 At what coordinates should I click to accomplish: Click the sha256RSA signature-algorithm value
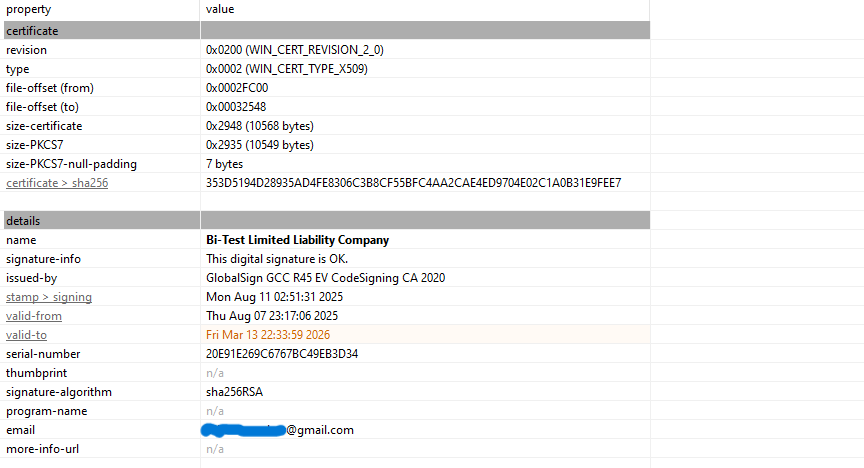[234, 392]
